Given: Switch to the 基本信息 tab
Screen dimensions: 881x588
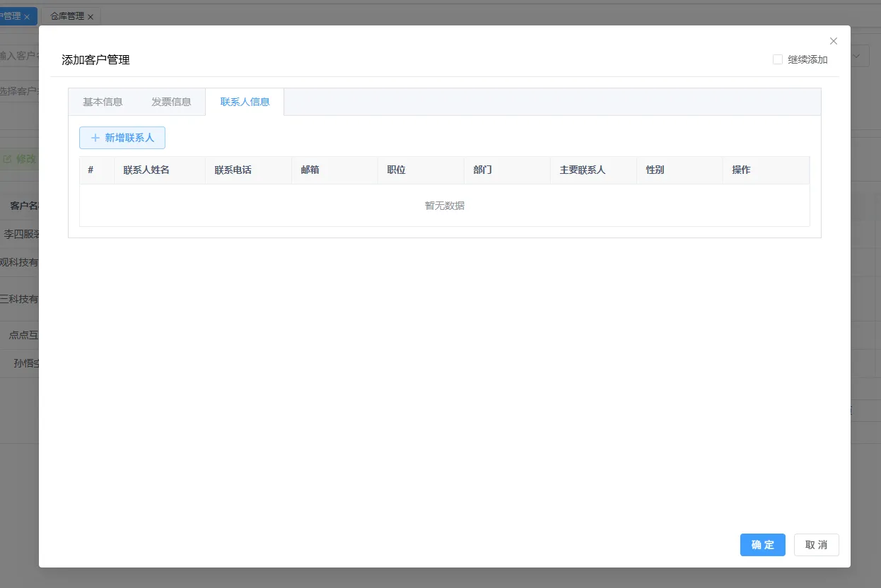Looking at the screenshot, I should [x=103, y=102].
